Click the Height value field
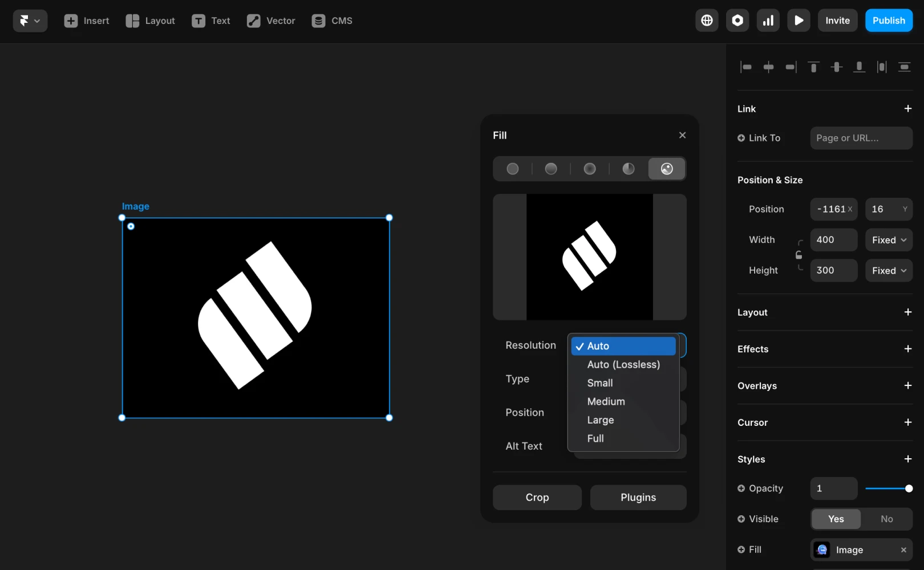Viewport: 924px width, 570px height. (x=834, y=271)
